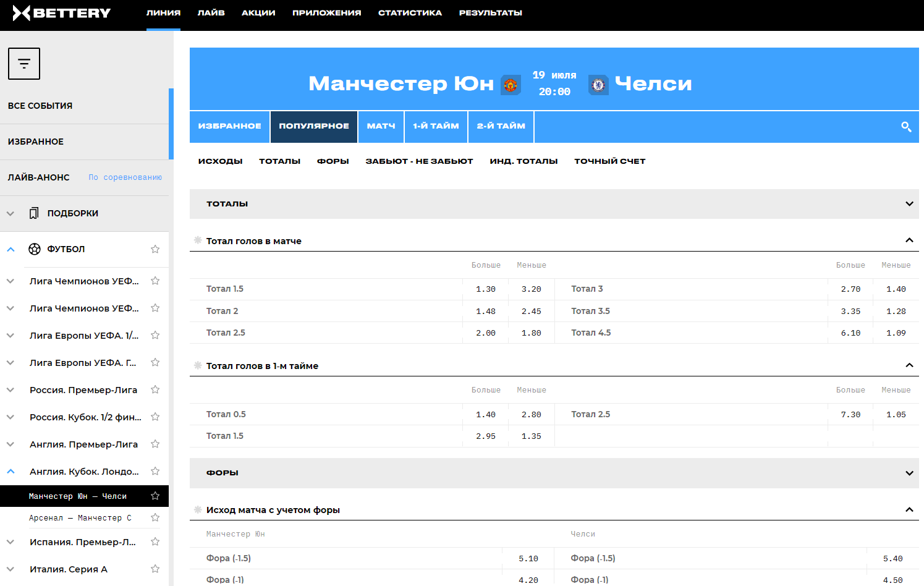
Task: Jump to ТОЧНЫЙ СЧЕТ filter
Action: [x=610, y=161]
